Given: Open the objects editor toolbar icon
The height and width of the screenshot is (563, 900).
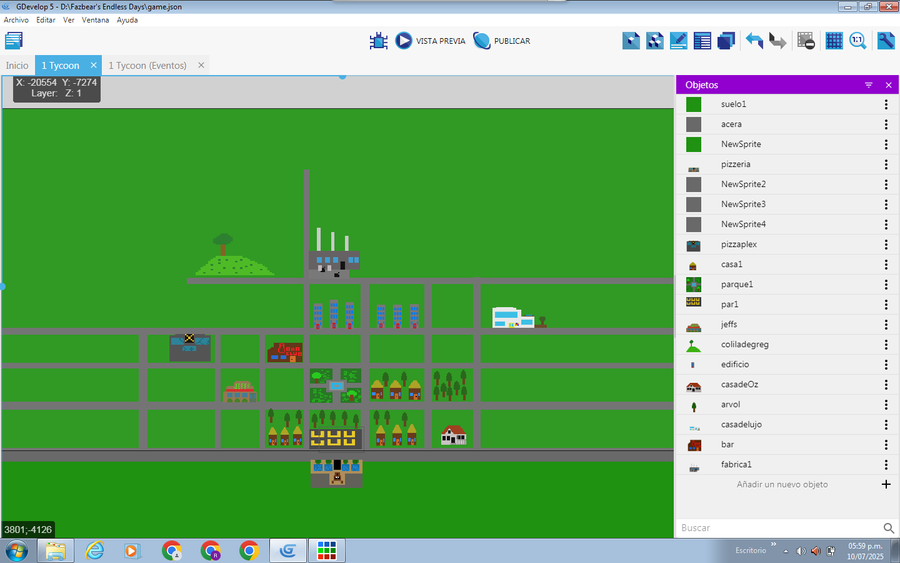Looking at the screenshot, I should point(631,41).
